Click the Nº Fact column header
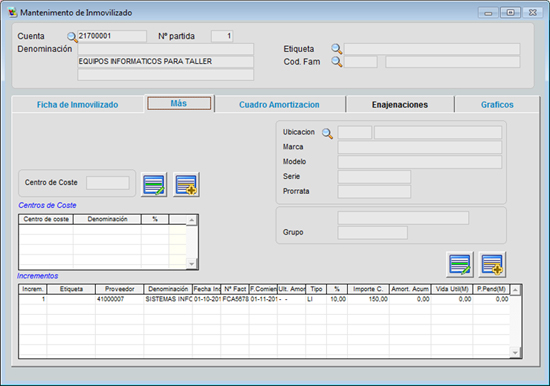 [235, 289]
